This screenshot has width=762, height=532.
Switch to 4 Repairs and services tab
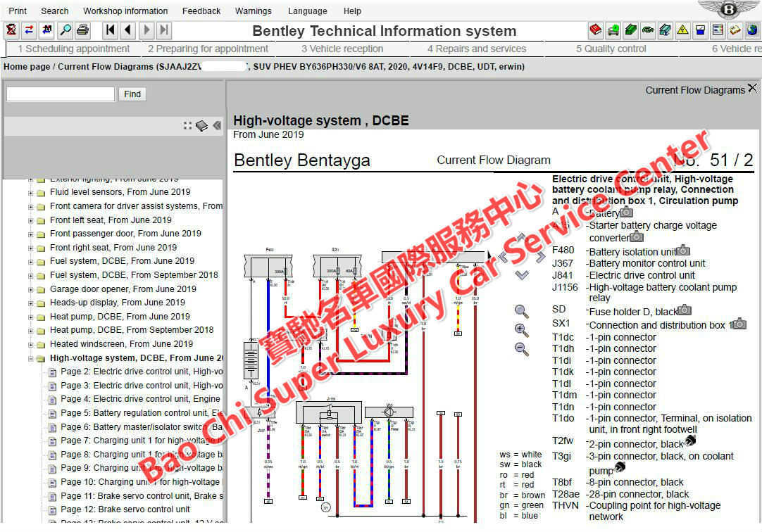(477, 49)
